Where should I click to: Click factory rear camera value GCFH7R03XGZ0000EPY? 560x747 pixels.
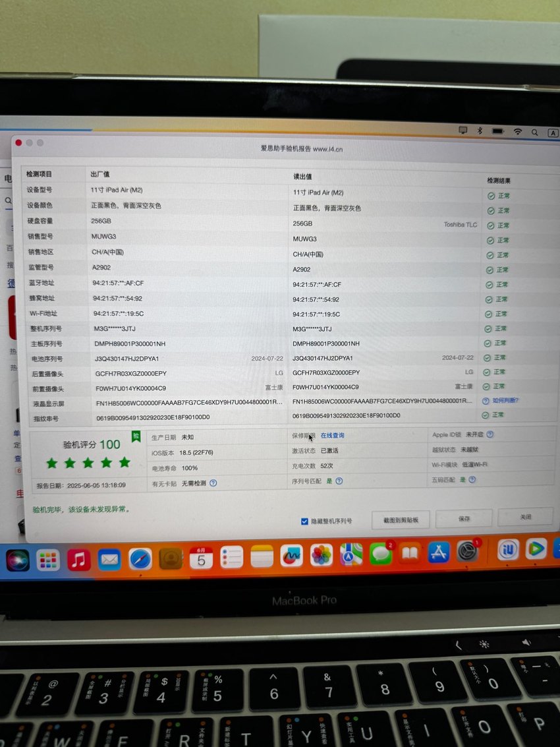[131, 373]
